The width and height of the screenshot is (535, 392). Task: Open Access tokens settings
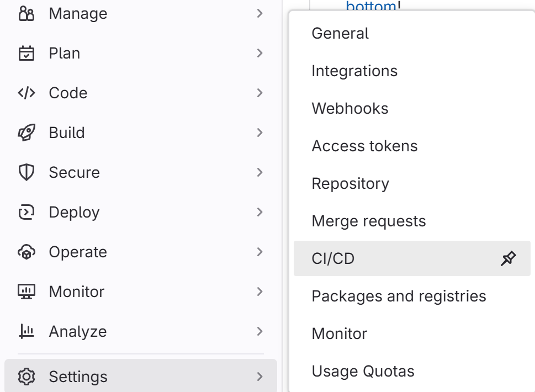(364, 146)
